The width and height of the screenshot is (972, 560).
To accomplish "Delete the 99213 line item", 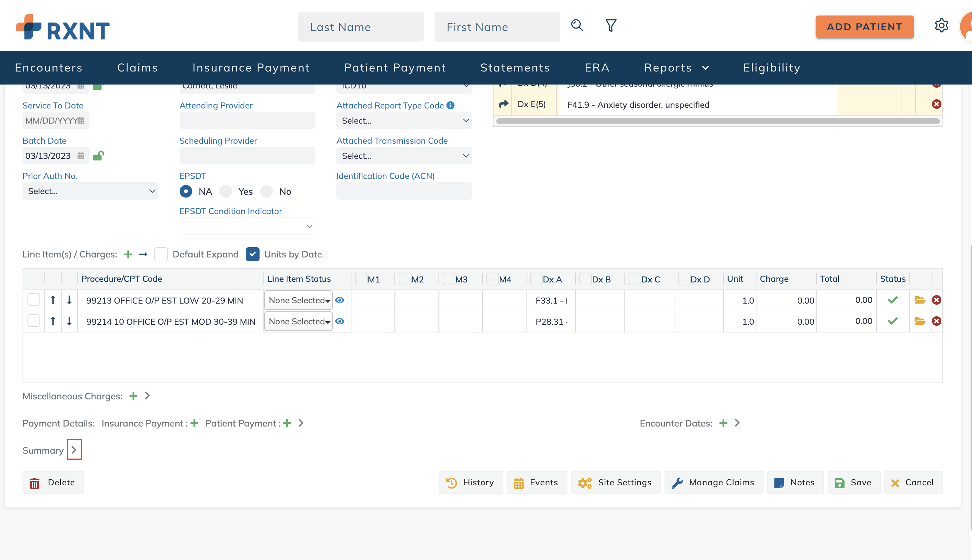I will [x=936, y=300].
